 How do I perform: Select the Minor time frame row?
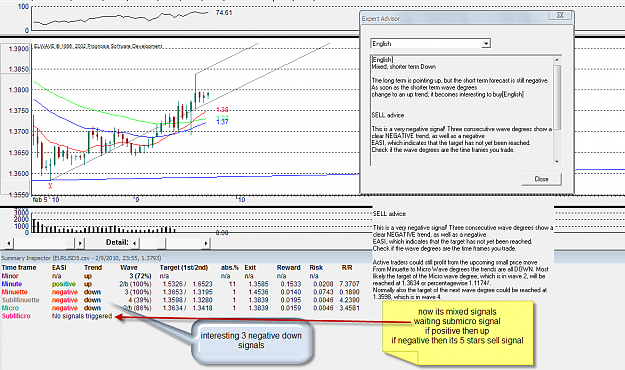[x=181, y=276]
